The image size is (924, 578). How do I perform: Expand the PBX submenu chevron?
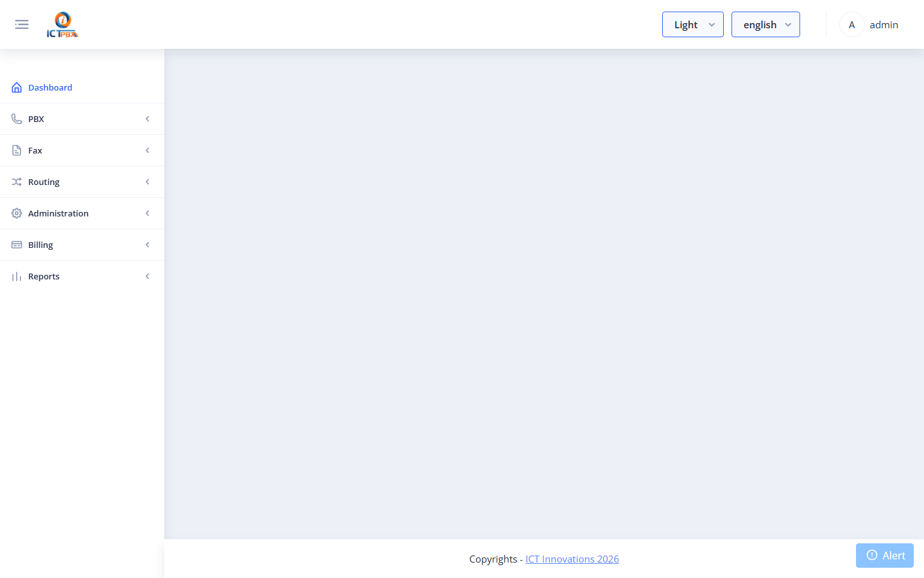click(x=148, y=119)
